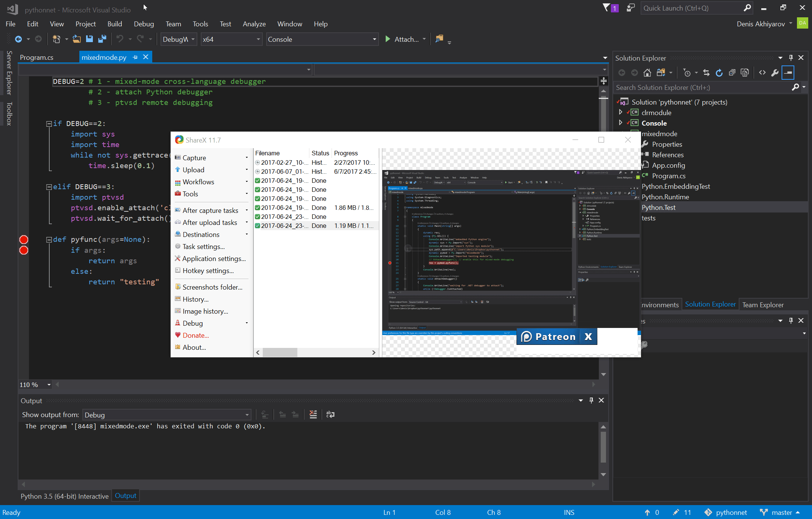Click Donate... in ShareX menu
The width and height of the screenshot is (812, 519).
pos(195,335)
